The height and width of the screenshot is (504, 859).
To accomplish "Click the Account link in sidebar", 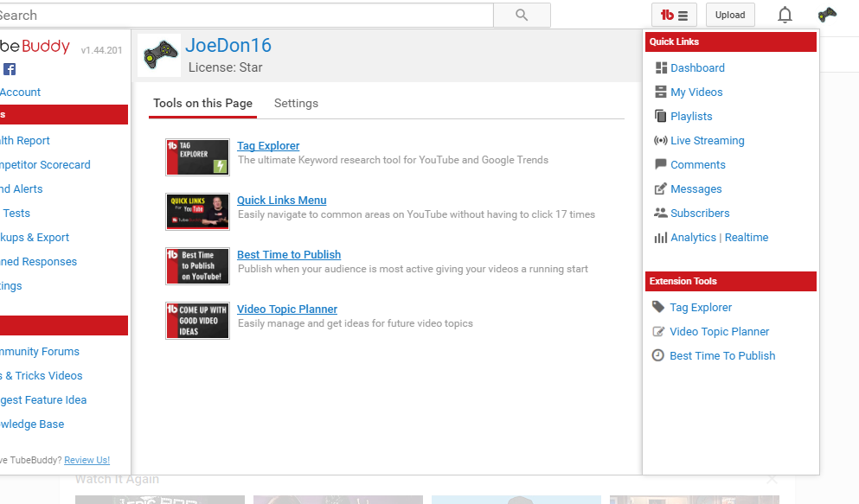I will click(x=20, y=92).
